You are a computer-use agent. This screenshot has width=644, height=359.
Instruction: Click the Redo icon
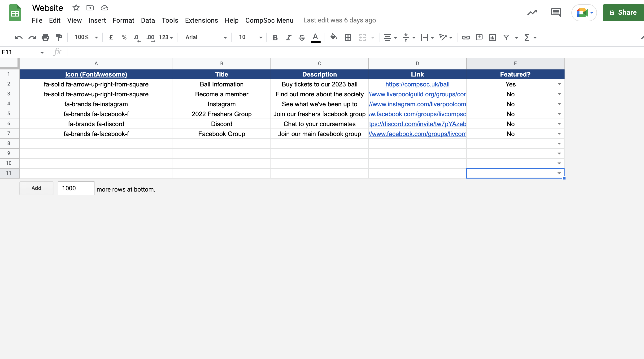32,38
